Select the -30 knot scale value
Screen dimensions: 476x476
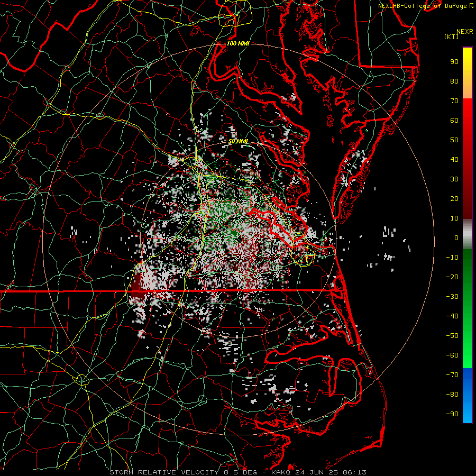(x=452, y=297)
